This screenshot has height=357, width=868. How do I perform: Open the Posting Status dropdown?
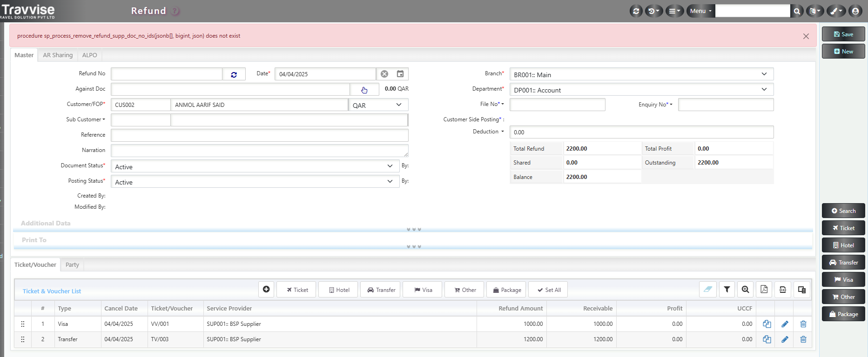click(255, 182)
